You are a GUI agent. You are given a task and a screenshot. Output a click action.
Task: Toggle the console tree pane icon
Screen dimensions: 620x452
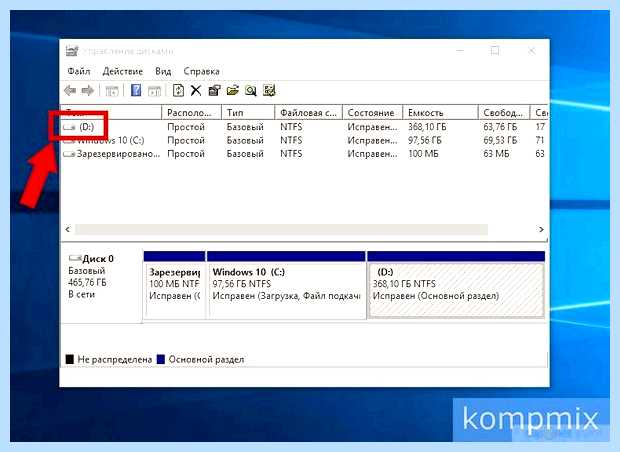pos(112,91)
